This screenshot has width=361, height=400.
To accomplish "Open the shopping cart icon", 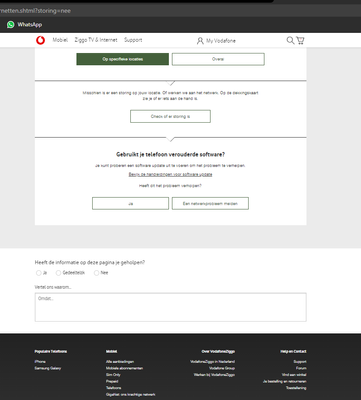I will (300, 40).
